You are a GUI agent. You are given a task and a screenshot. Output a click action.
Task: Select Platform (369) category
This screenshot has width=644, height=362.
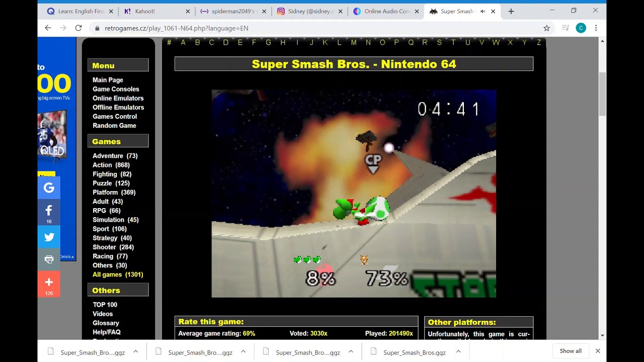(x=114, y=192)
